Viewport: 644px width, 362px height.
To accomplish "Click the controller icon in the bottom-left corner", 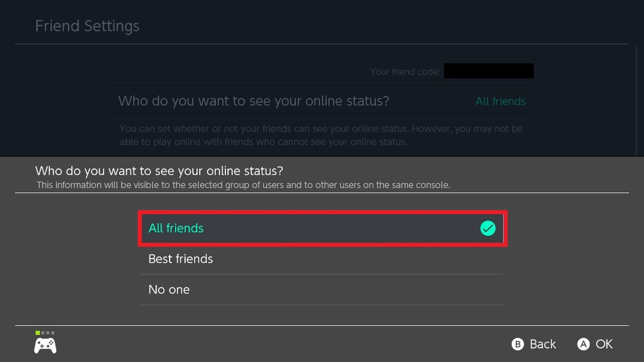I will coord(45,346).
